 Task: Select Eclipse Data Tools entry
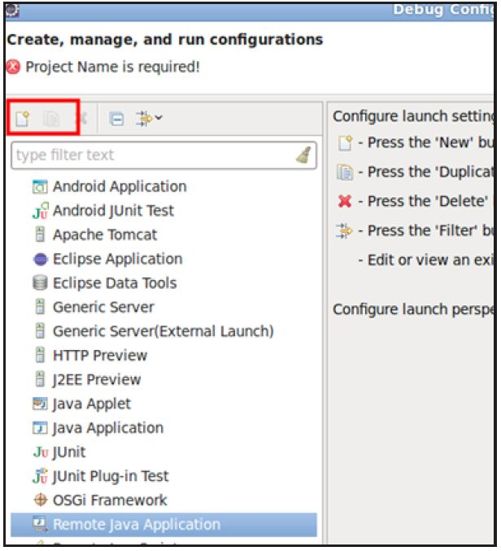point(115,283)
